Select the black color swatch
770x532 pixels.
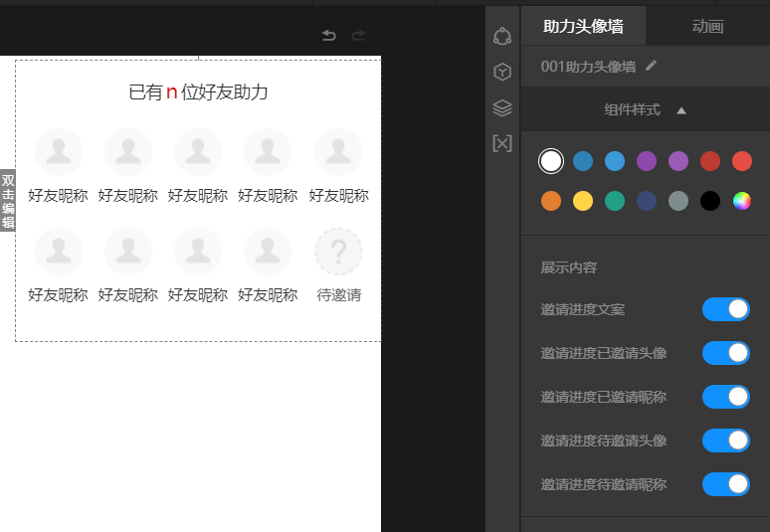(x=710, y=201)
